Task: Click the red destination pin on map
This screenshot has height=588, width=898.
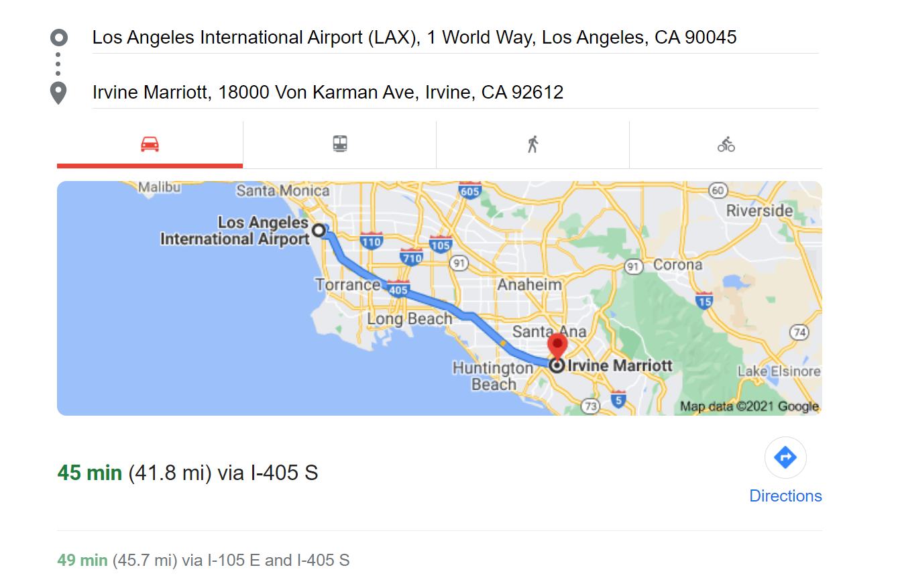Action: 557,347
